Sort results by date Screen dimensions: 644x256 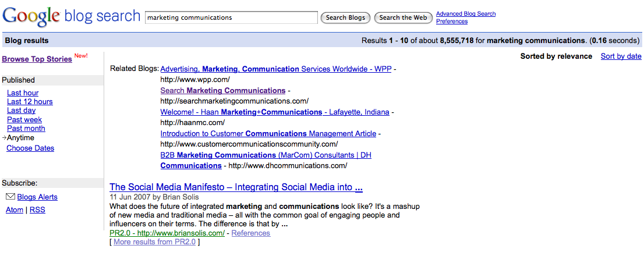click(621, 56)
